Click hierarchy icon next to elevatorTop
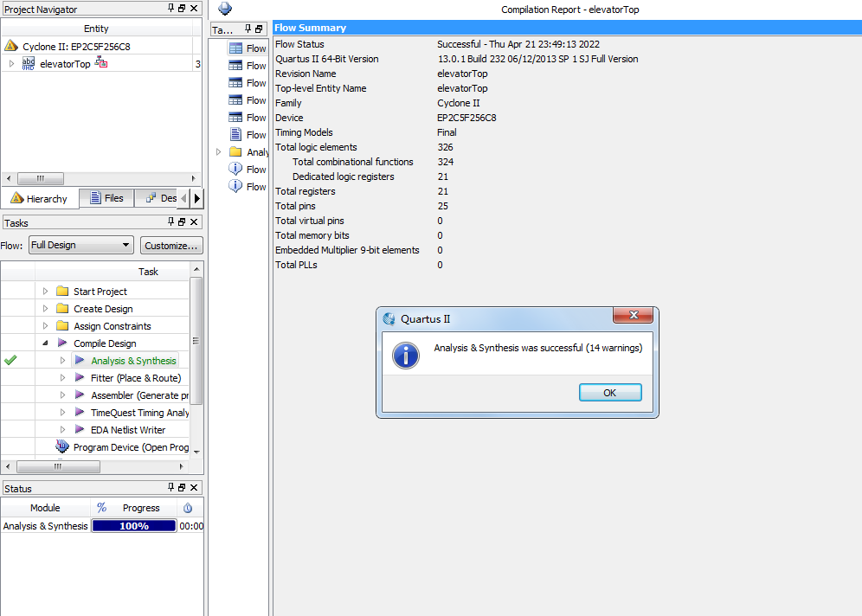 (101, 62)
